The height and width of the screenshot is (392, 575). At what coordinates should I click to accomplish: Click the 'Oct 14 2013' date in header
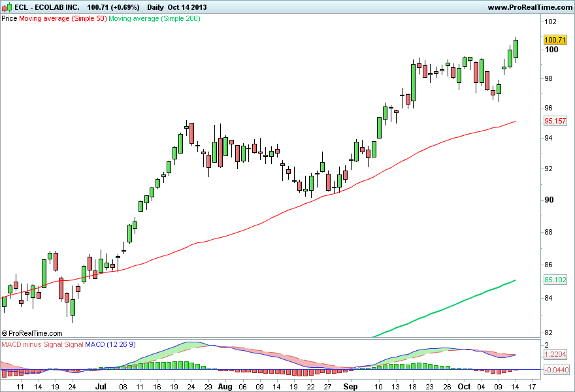click(187, 7)
